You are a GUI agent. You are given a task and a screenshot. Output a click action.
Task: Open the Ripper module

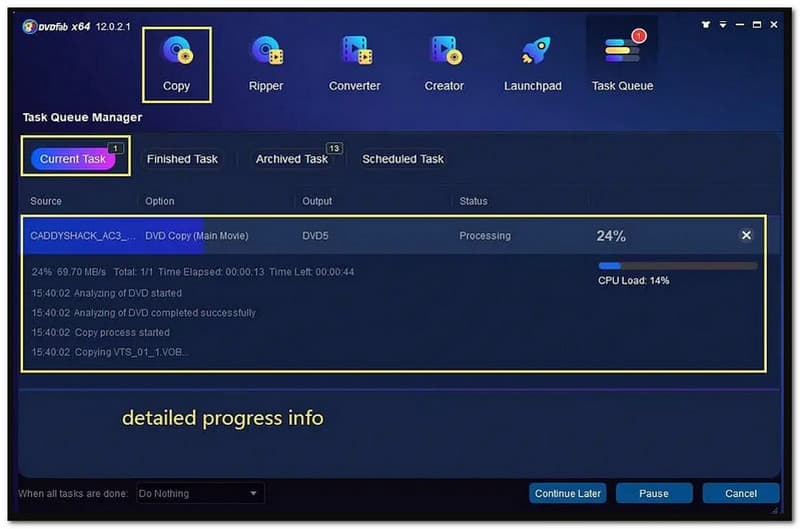pyautogui.click(x=266, y=63)
